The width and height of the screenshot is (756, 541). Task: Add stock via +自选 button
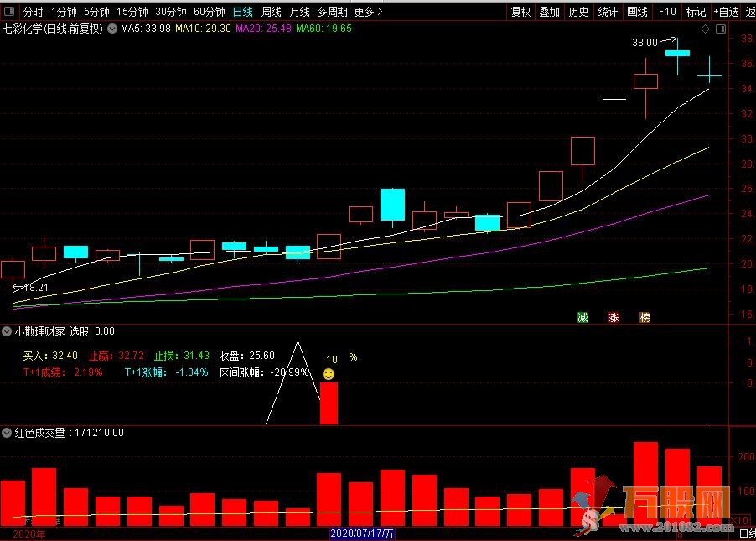point(726,12)
